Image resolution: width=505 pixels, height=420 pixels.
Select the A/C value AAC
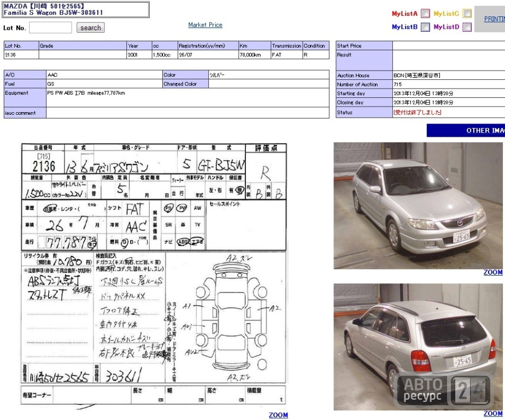coord(52,75)
